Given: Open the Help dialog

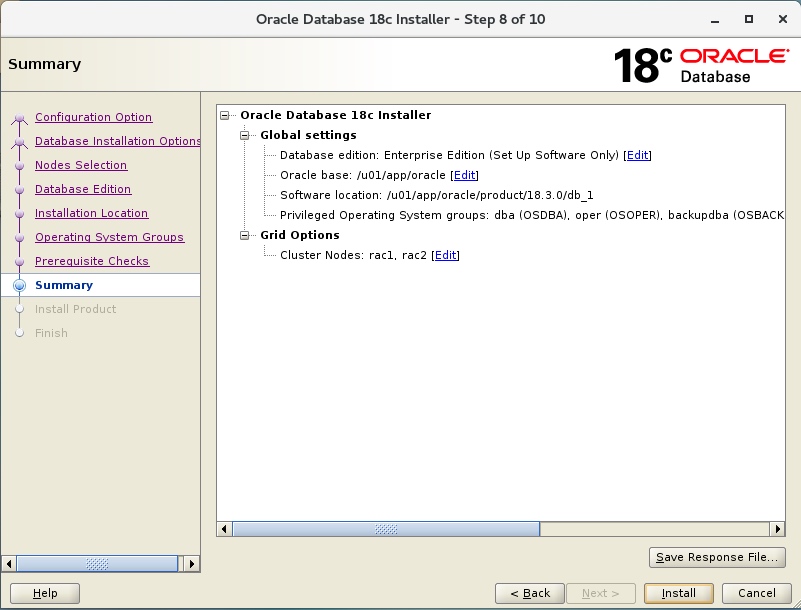Looking at the screenshot, I should pyautogui.click(x=44, y=593).
